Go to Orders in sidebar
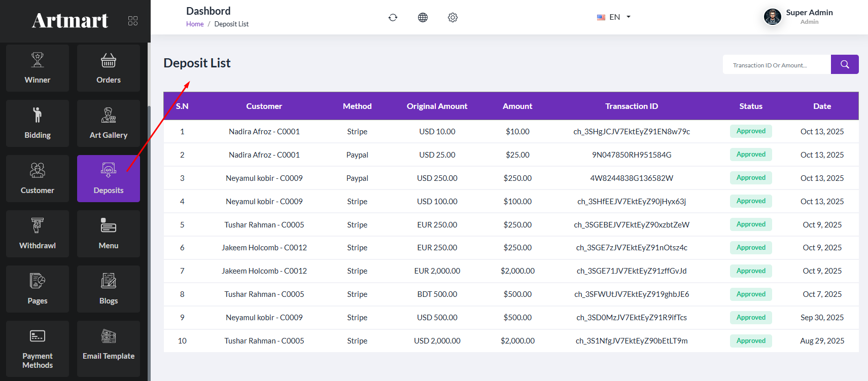868x381 pixels. coord(109,68)
